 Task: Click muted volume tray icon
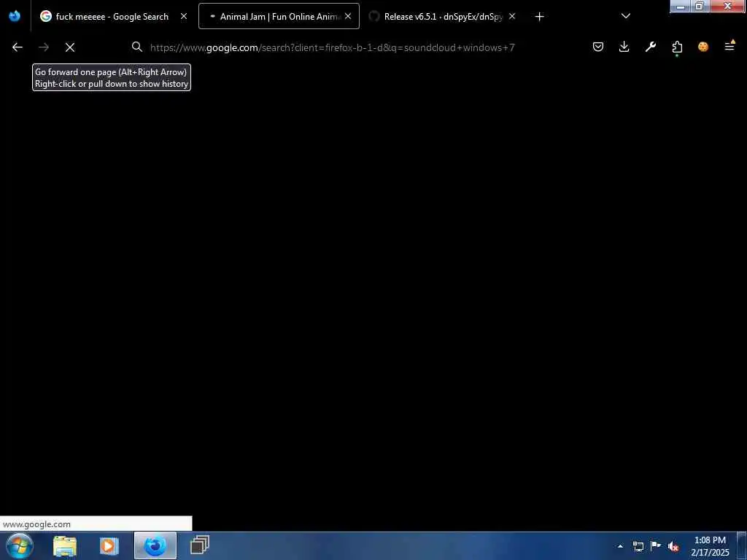(673, 546)
